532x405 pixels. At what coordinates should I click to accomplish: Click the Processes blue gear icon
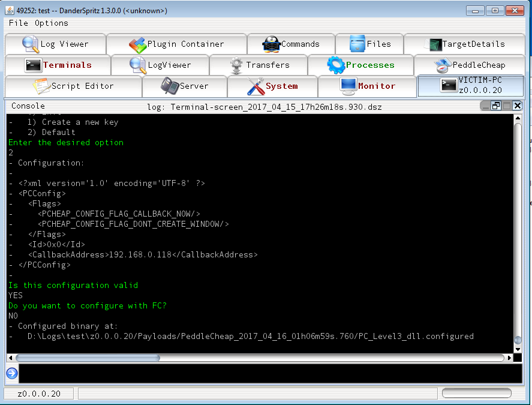[x=336, y=65]
